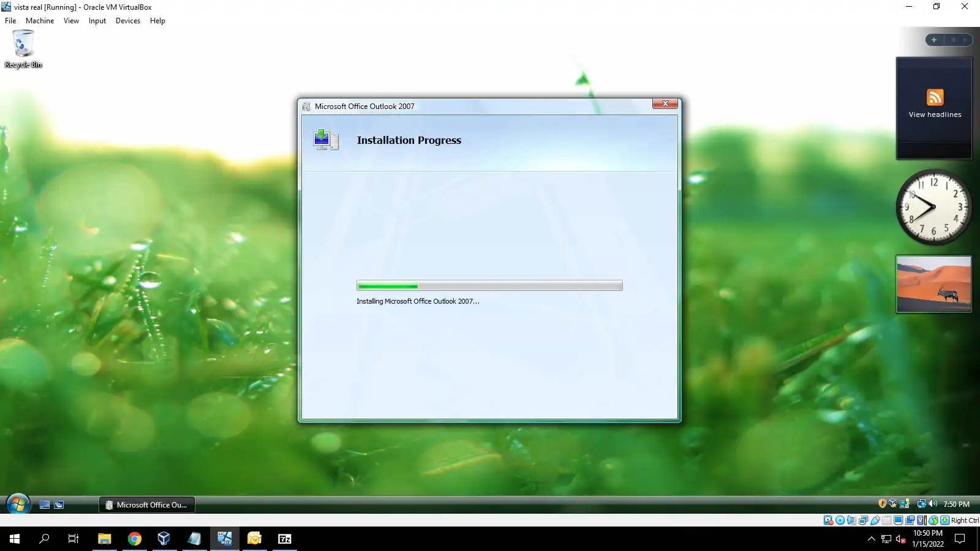
Task: Click the Vista security shield tray icon
Action: [x=883, y=504]
